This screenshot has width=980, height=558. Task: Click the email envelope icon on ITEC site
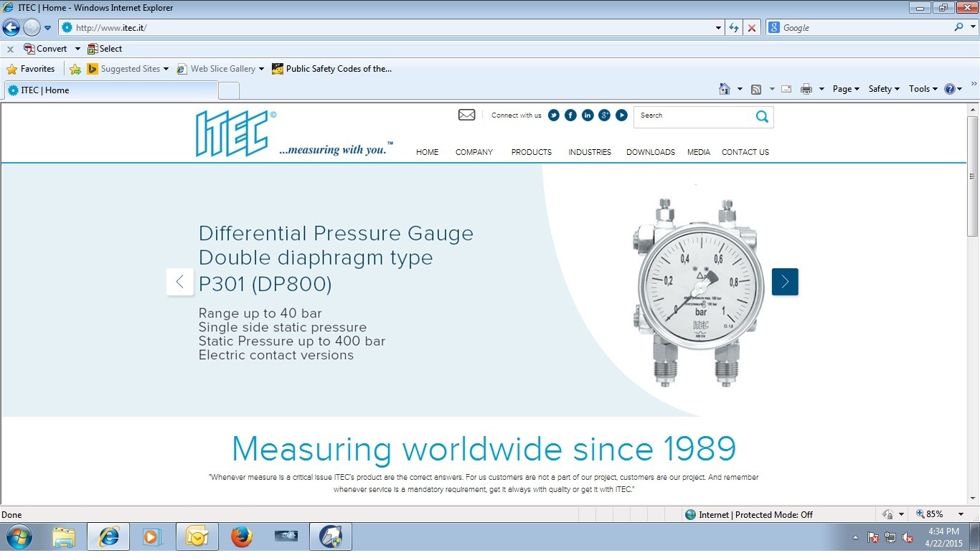point(467,115)
